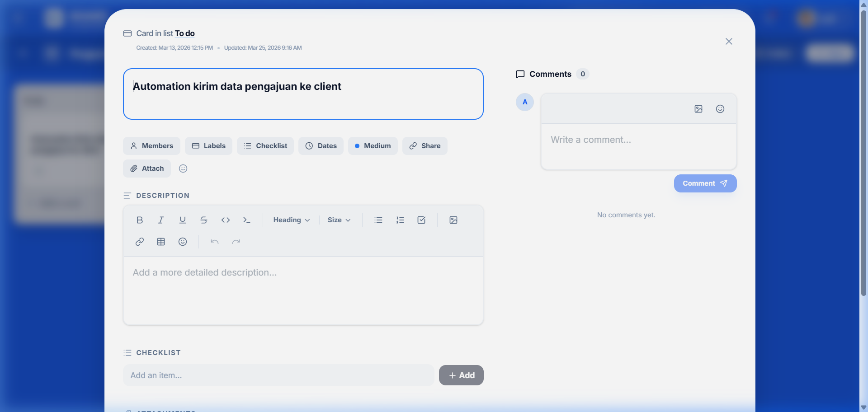
Task: Open the Medium priority selector
Action: (x=373, y=146)
